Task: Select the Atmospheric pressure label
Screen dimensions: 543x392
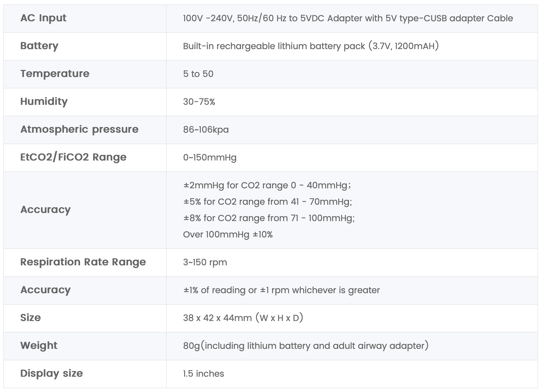Action: click(x=79, y=129)
